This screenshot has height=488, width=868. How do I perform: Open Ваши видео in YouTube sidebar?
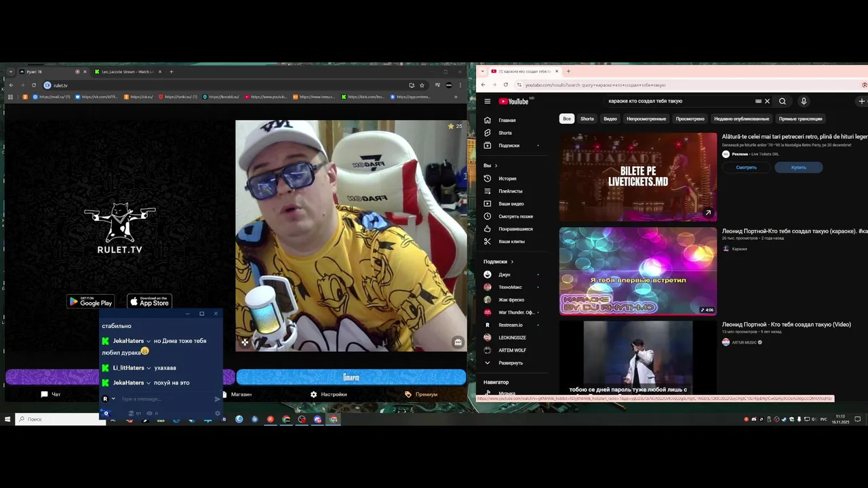point(512,203)
